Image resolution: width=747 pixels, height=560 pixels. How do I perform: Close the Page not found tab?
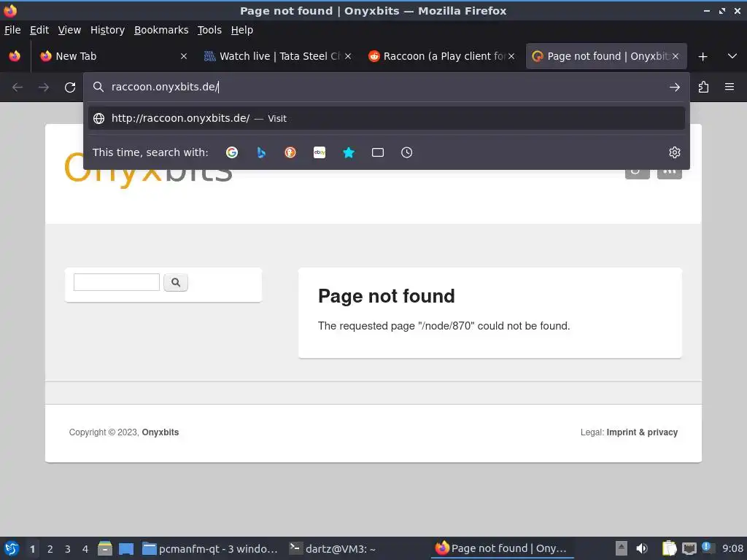[x=676, y=56]
